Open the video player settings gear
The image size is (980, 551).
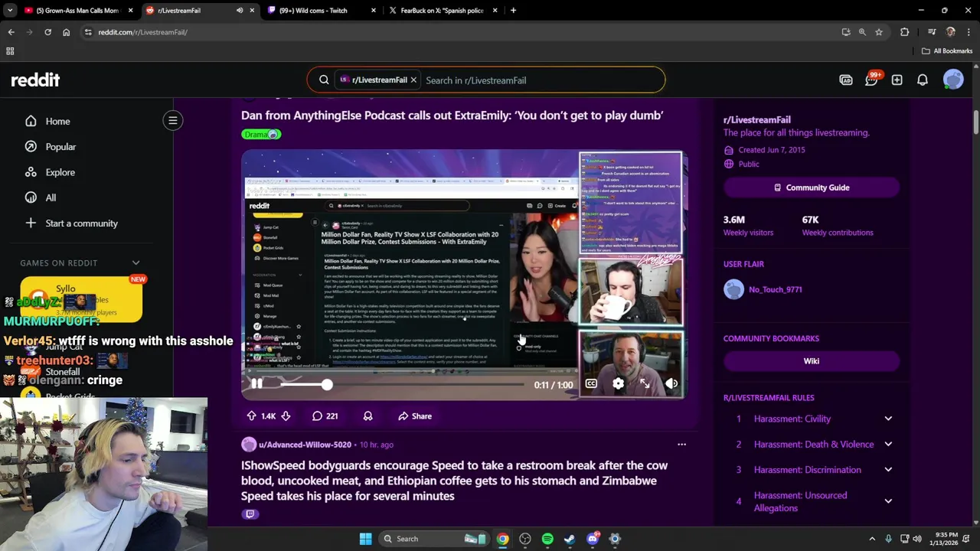pyautogui.click(x=618, y=384)
